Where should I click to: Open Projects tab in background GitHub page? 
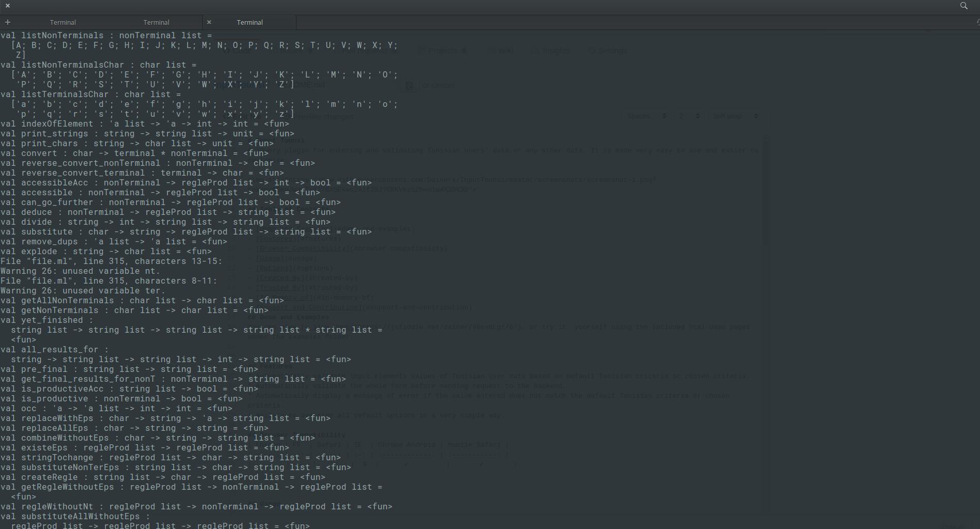pos(442,51)
